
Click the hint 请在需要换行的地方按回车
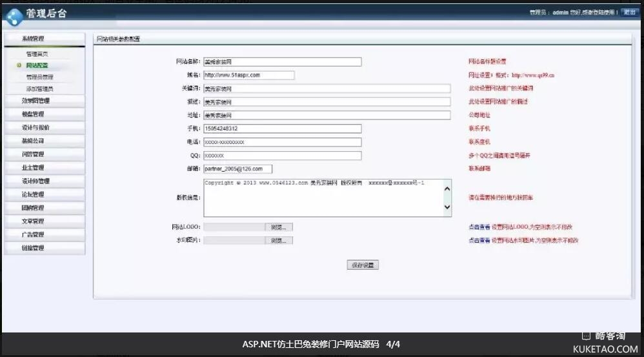click(x=501, y=198)
